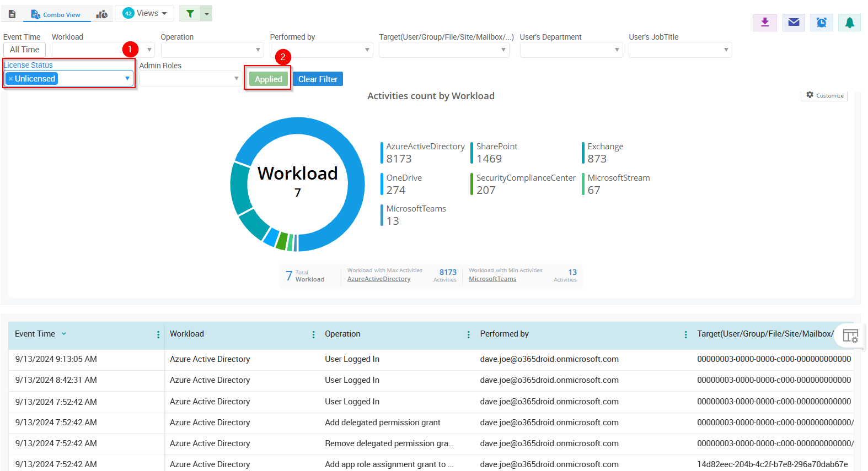Open the schedule alarm clock icon
The height and width of the screenshot is (471, 868).
(x=821, y=23)
